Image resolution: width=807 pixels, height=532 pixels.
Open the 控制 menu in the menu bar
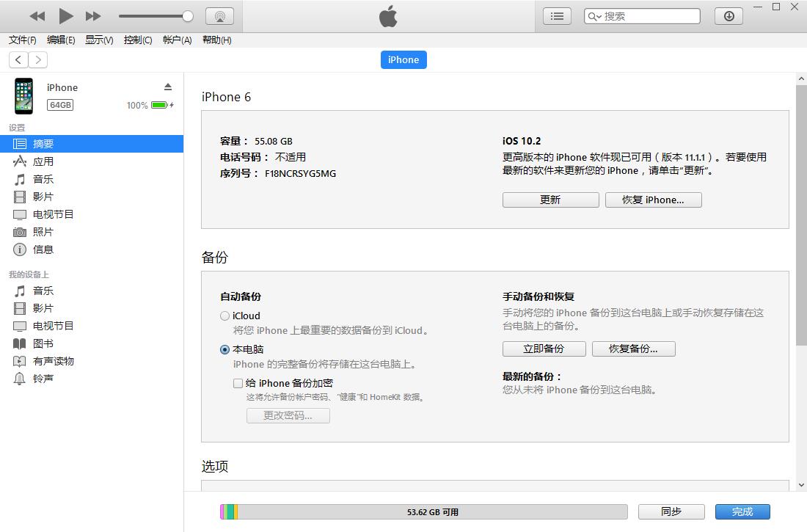coord(137,40)
